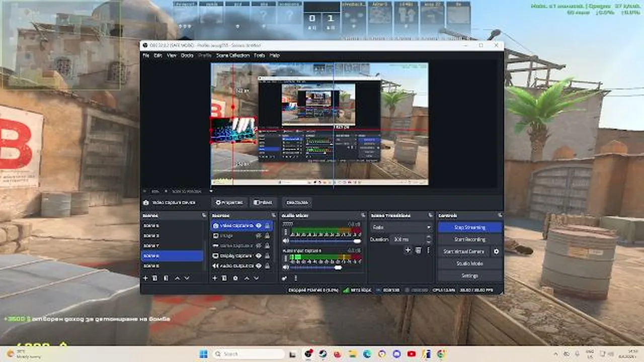The image size is (644, 362).
Task: Move selected scene down
Action: point(187,278)
